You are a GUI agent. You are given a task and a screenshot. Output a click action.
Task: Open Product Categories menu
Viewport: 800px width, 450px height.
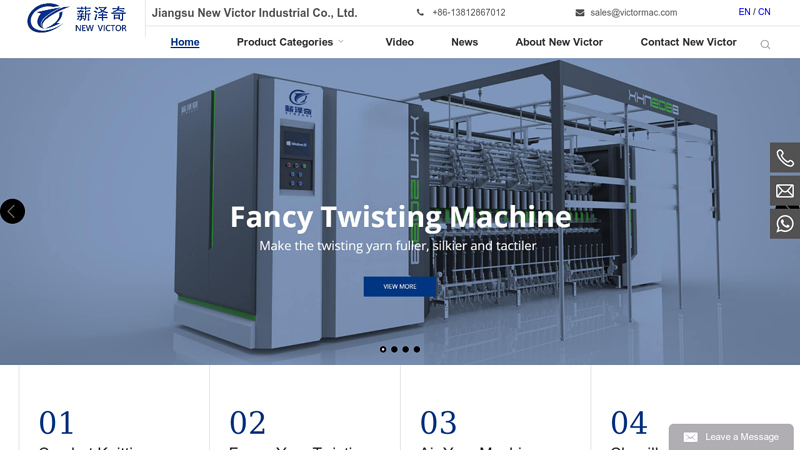coord(285,42)
